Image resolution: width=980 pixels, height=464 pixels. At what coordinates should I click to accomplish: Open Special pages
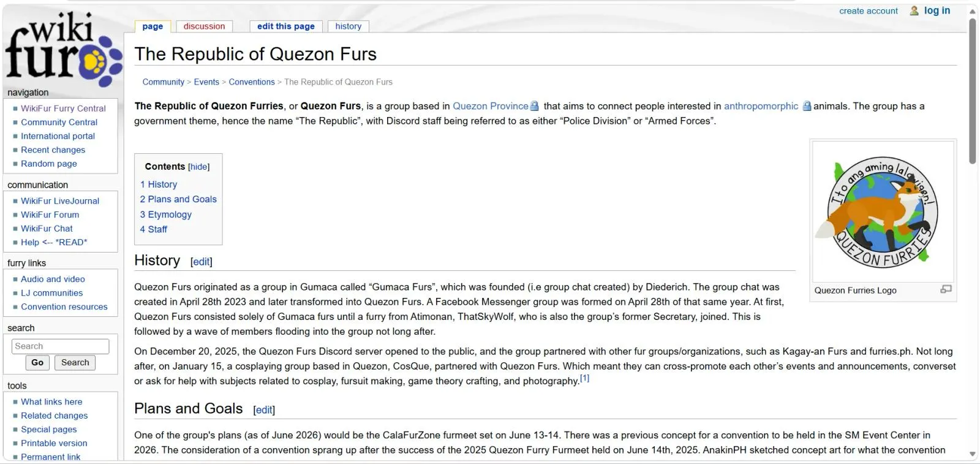[x=48, y=430]
